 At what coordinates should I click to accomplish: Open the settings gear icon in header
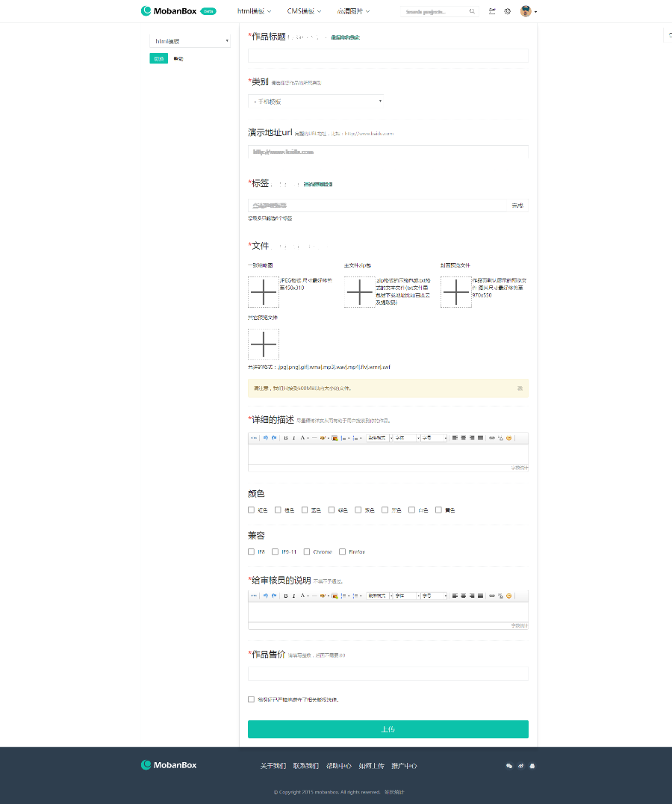click(x=507, y=11)
